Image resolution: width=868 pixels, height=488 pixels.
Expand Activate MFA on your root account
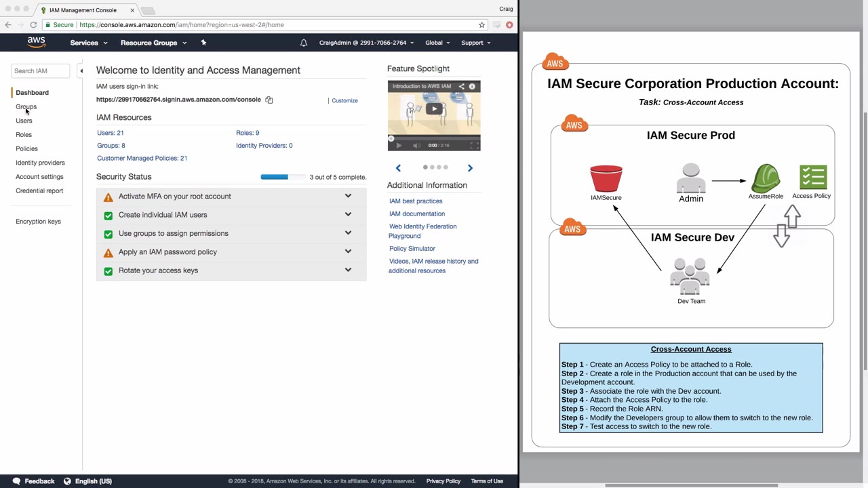tap(348, 197)
